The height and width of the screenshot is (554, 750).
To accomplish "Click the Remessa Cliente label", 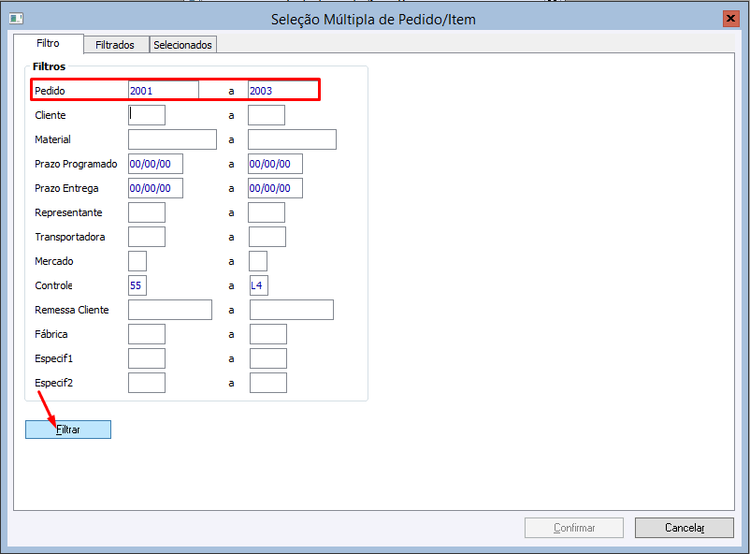I will pyautogui.click(x=72, y=310).
